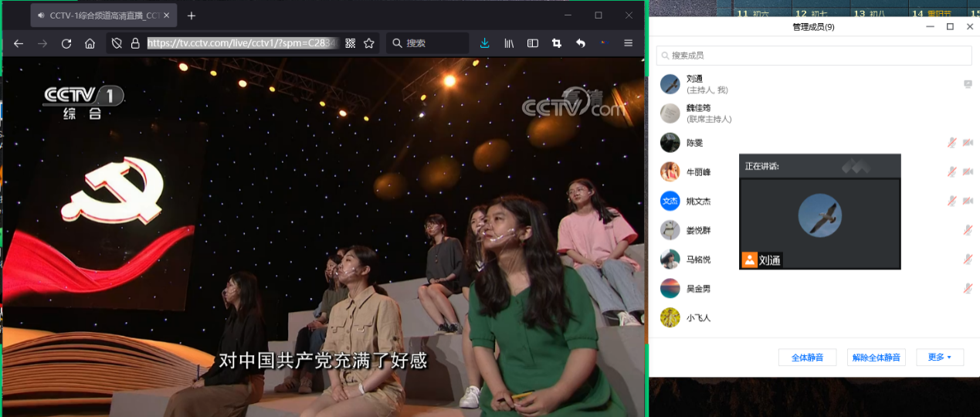980x417 pixels.
Task: Close the CCTV-1 tab
Action: 166,15
